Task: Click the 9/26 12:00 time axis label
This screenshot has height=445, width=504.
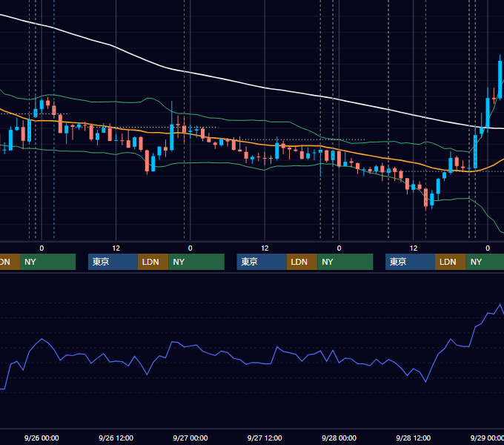Action: coord(116,438)
